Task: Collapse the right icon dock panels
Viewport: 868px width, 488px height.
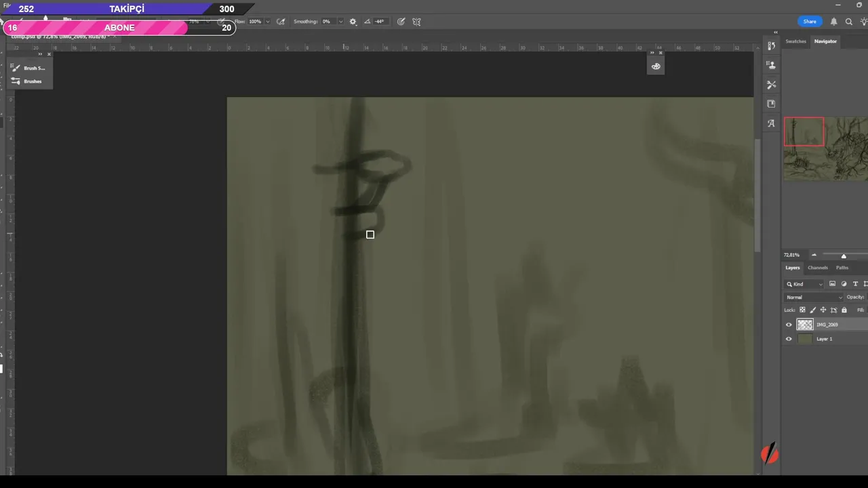Action: 776,32
